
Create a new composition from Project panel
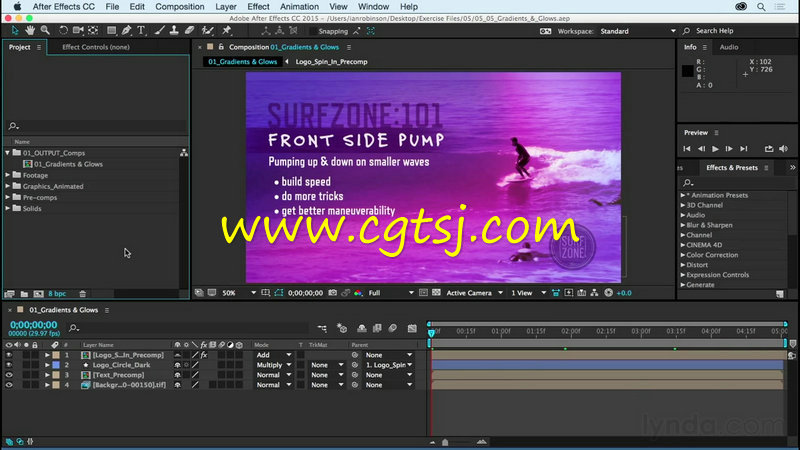(38, 294)
